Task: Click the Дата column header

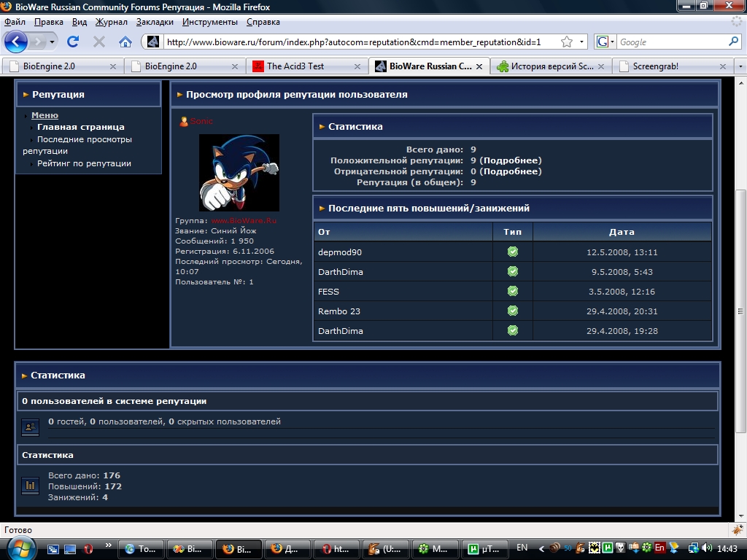Action: point(622,232)
